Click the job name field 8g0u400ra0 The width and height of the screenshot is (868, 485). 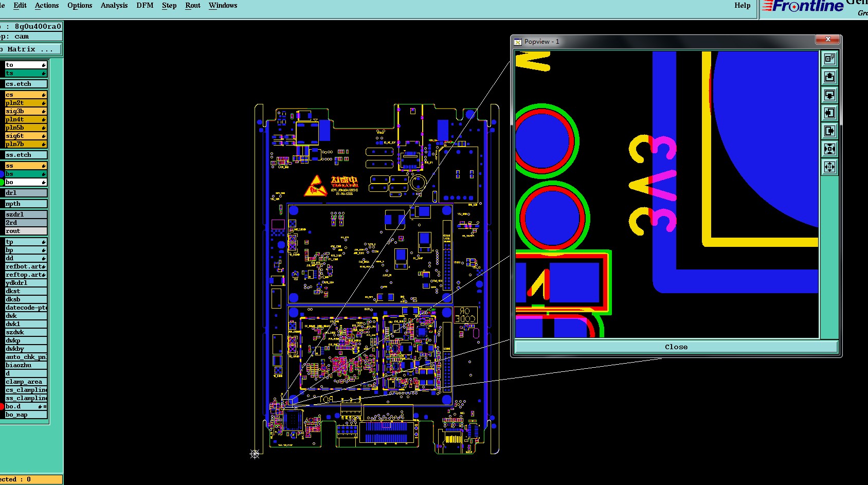(x=31, y=26)
